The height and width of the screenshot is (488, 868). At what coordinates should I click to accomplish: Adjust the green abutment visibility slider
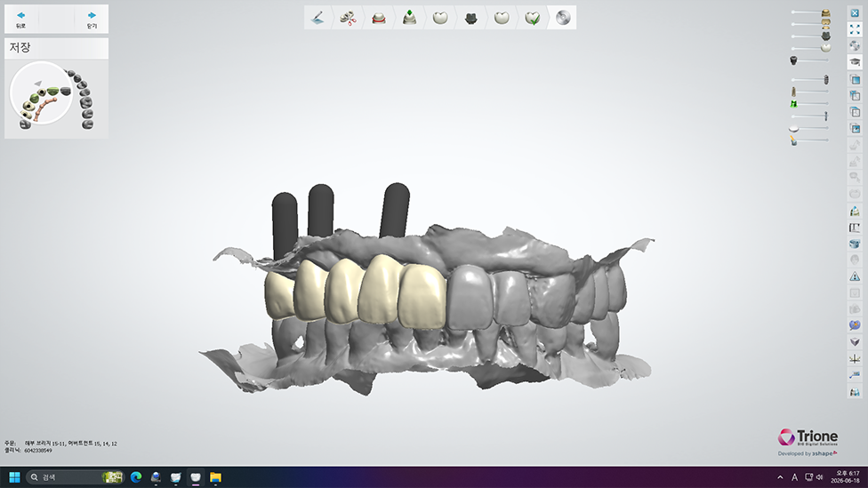point(809,103)
